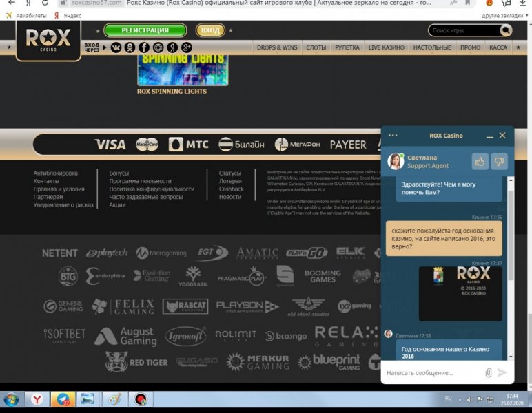Click the yellow Вход button

point(210,30)
